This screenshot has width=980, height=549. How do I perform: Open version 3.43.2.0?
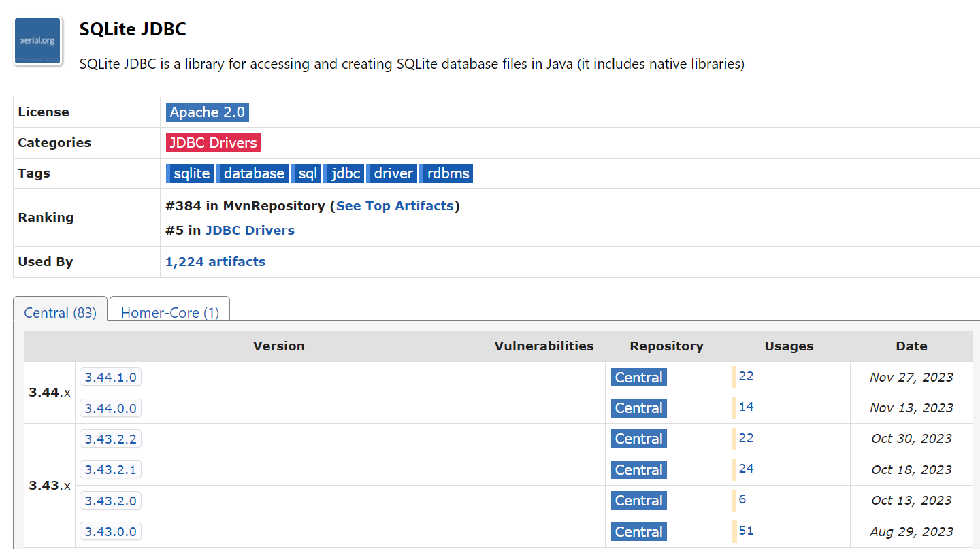coord(111,501)
